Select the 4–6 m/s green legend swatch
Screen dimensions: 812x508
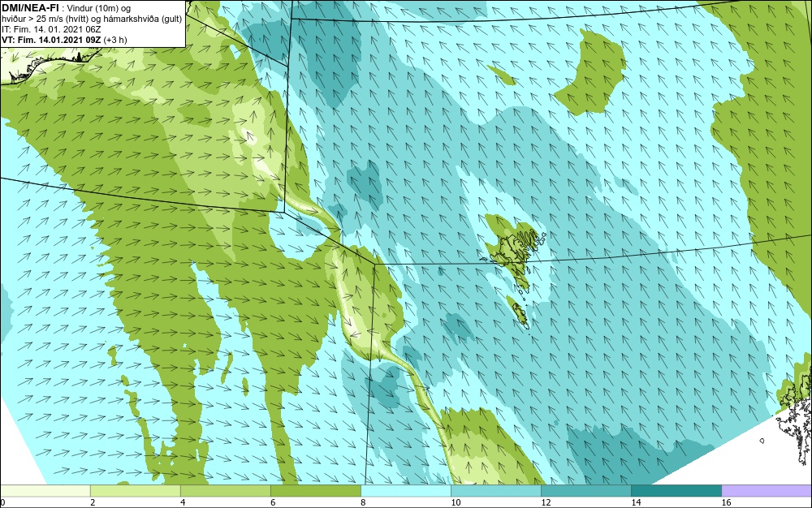coord(225,490)
